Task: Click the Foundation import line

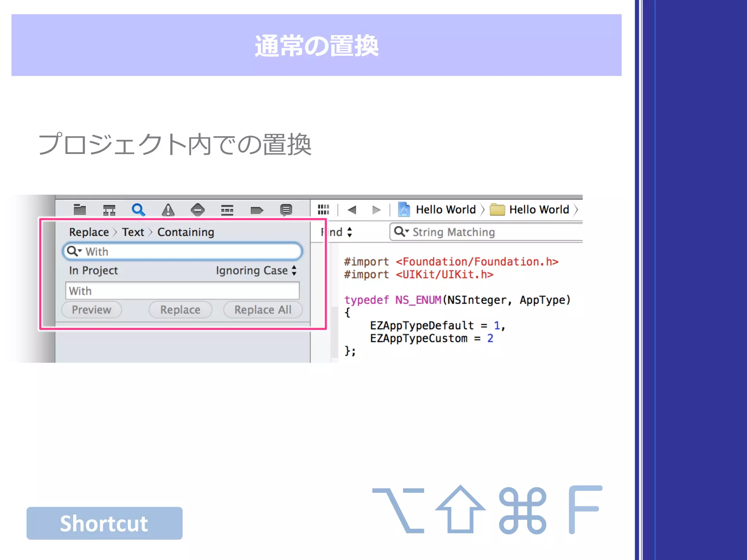Action: pos(451,262)
